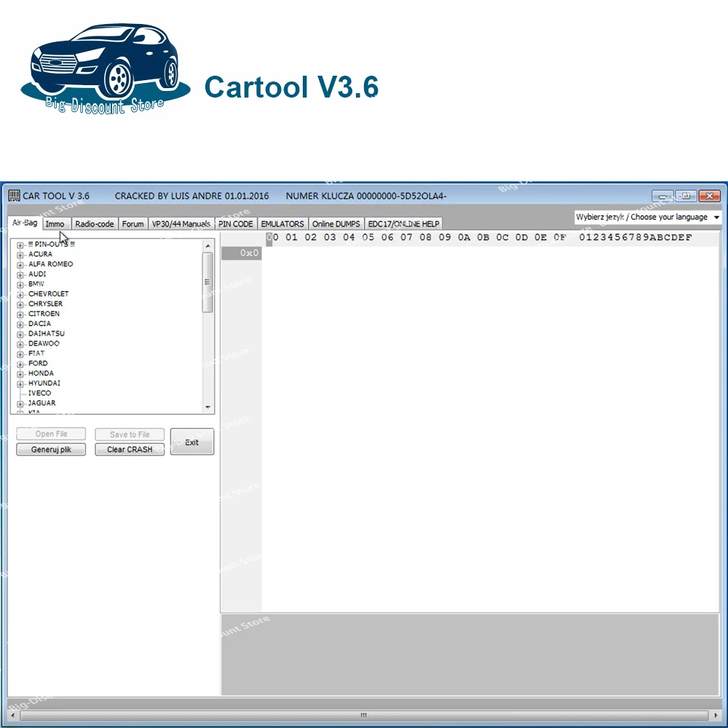Viewport: 728px width, 728px height.
Task: Click the Generuj plik button
Action: point(51,449)
